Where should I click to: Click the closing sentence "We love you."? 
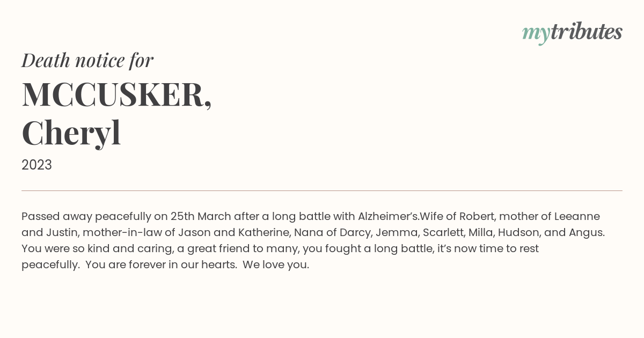coord(276,265)
